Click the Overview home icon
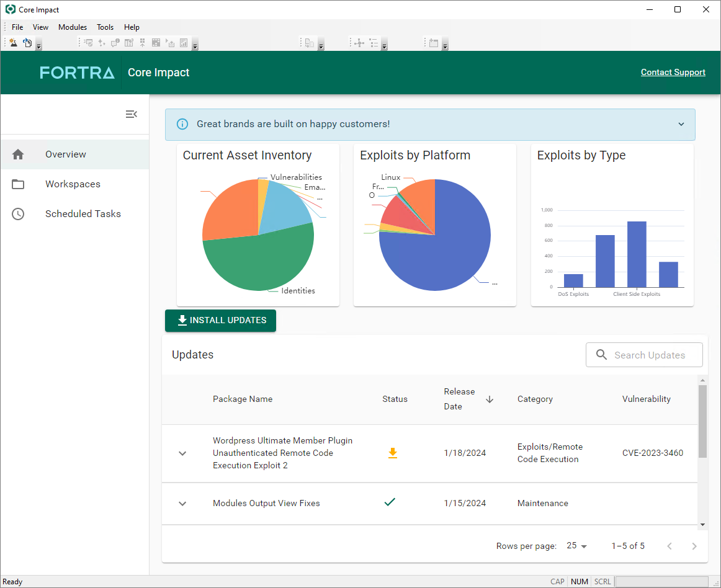Screen dimensions: 721x588 18,154
